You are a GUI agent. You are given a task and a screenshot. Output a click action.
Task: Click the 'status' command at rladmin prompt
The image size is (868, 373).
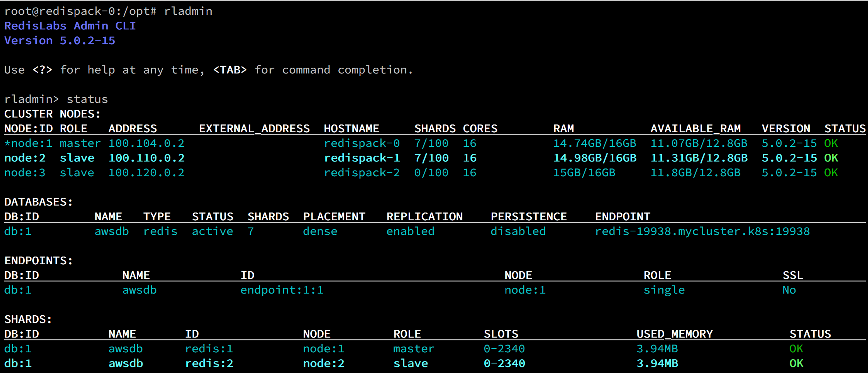pyautogui.click(x=87, y=99)
